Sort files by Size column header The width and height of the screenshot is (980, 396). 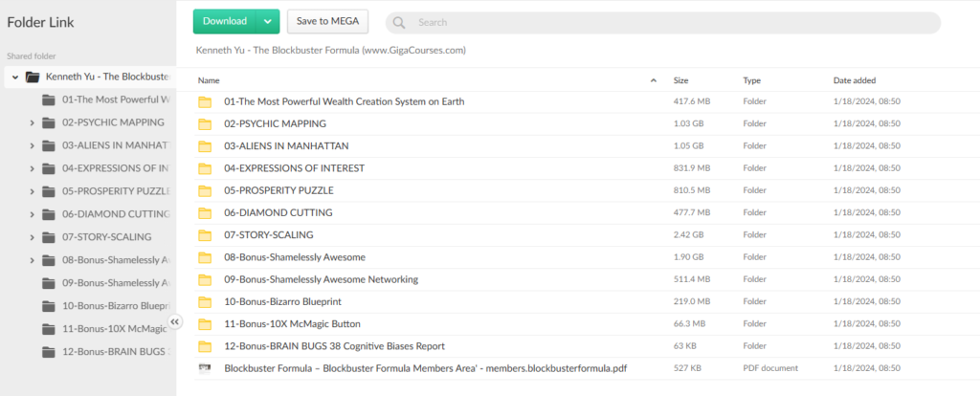click(x=680, y=80)
